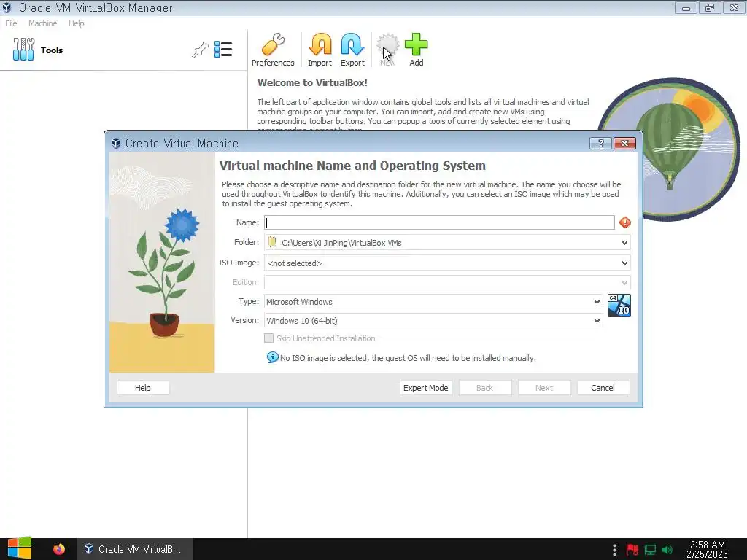Cancel the Create Virtual Machine wizard
This screenshot has width=747, height=560.
pyautogui.click(x=603, y=388)
